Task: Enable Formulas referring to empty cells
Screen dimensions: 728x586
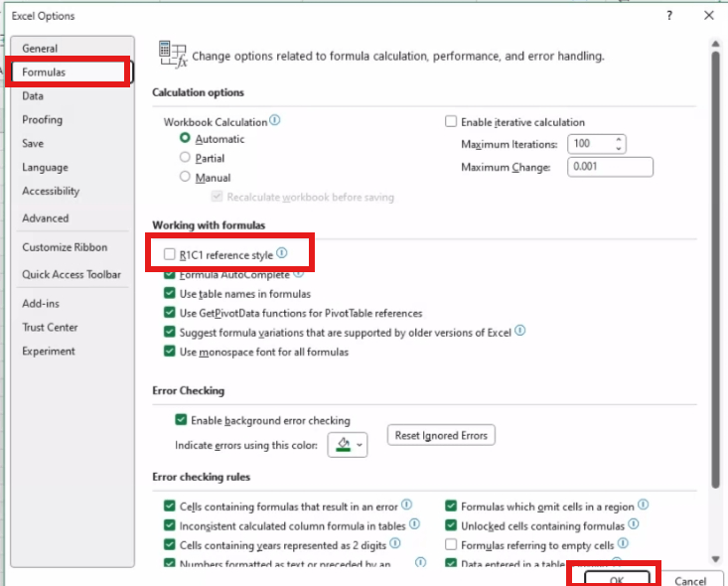Action: point(451,544)
